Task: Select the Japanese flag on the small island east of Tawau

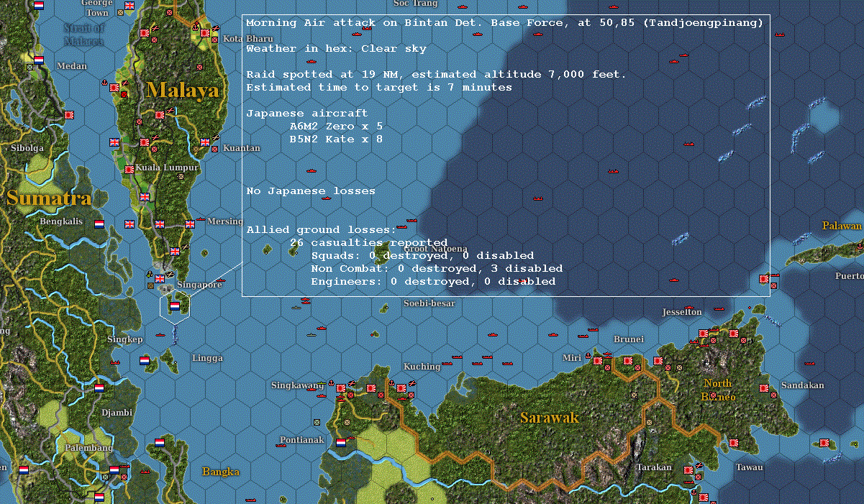Action: tap(825, 442)
